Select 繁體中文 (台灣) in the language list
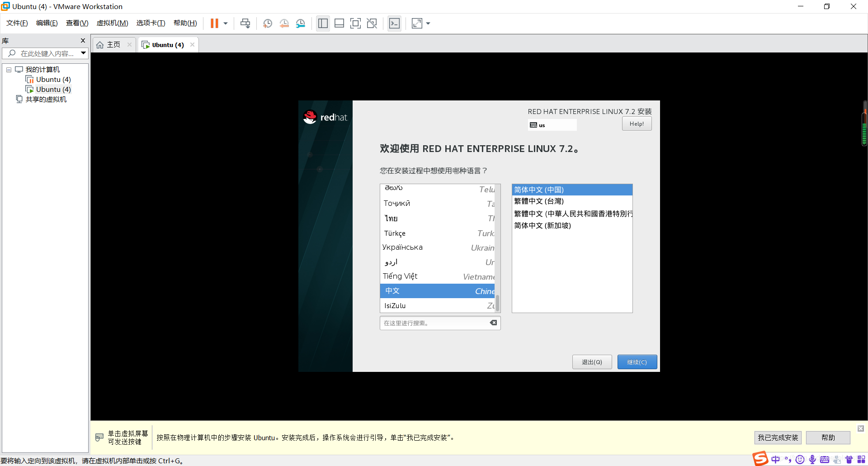The width and height of the screenshot is (868, 466). (x=571, y=201)
